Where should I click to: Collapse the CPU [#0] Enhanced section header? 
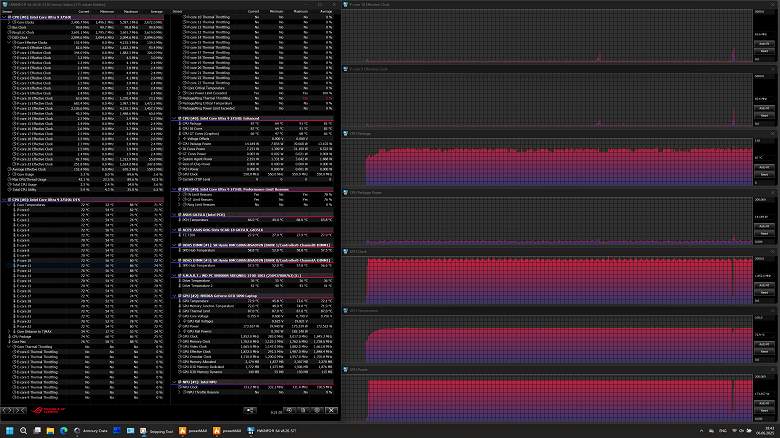click(175, 119)
